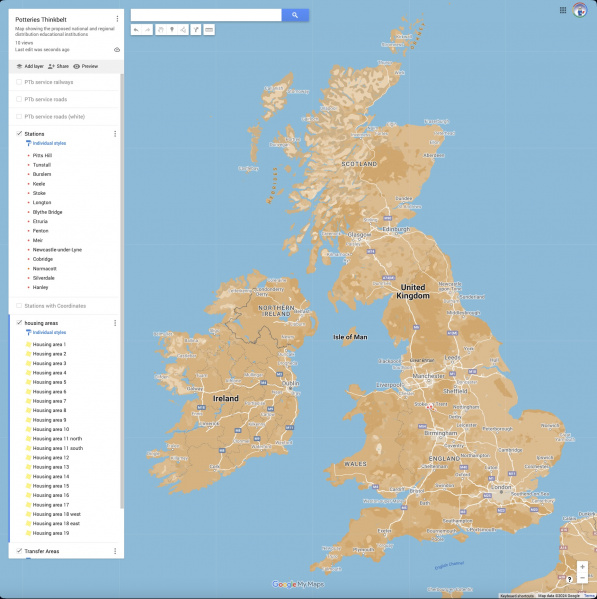Open the housing areas layer options

pos(115,323)
